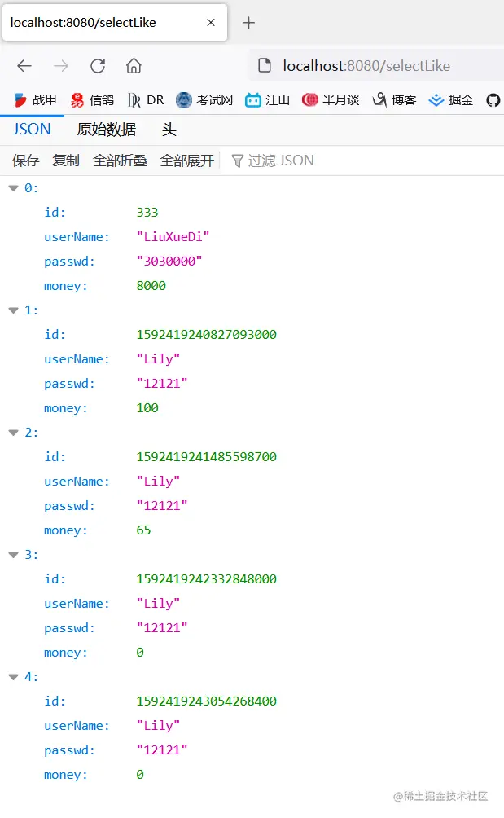
Task: Select the "Lily" value in item 1
Action: 159,359
